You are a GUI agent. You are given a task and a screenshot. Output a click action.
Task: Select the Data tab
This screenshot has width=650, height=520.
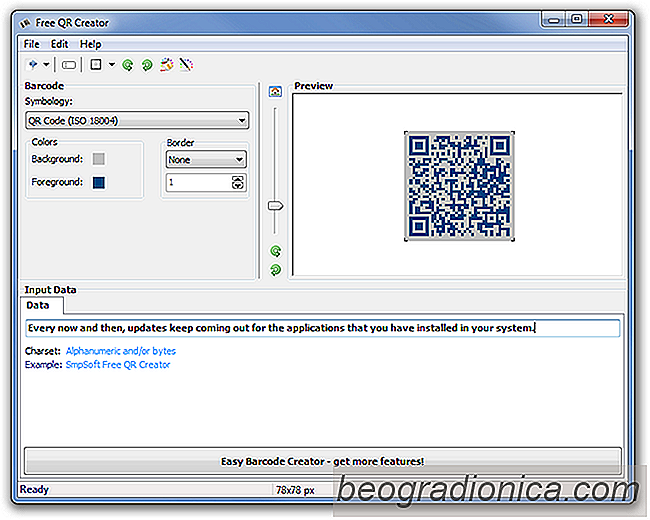[41, 306]
